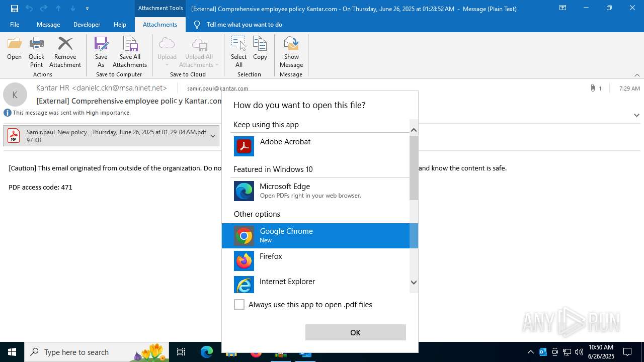Choose Internet Explorer in app list
The height and width of the screenshot is (362, 644).
[x=320, y=285]
